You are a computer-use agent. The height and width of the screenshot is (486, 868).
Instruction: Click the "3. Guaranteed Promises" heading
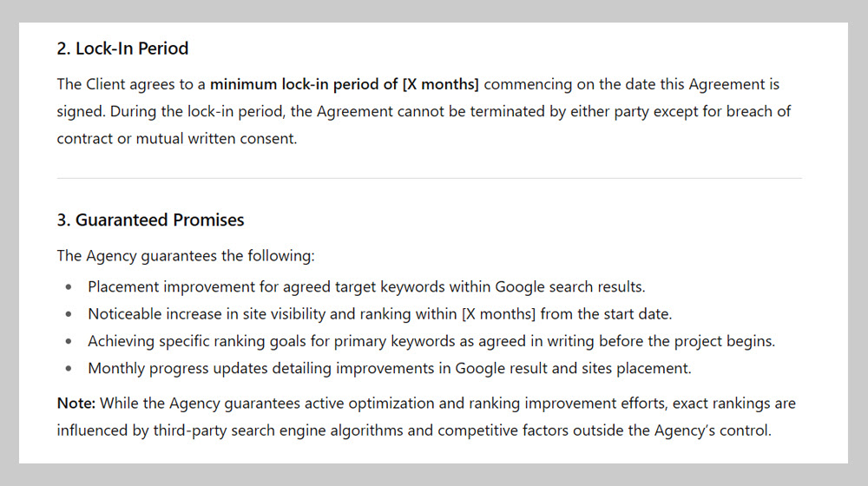(x=150, y=220)
